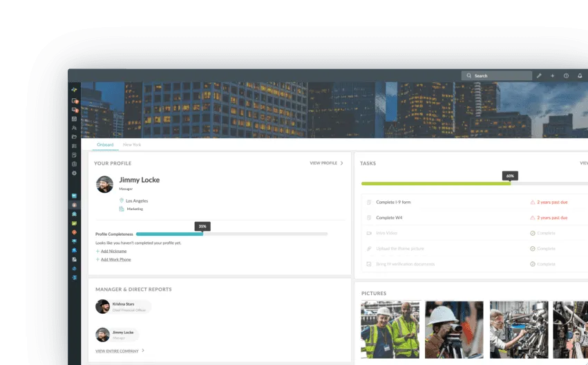
Task: Open the machinery worker picture
Action: click(519, 330)
